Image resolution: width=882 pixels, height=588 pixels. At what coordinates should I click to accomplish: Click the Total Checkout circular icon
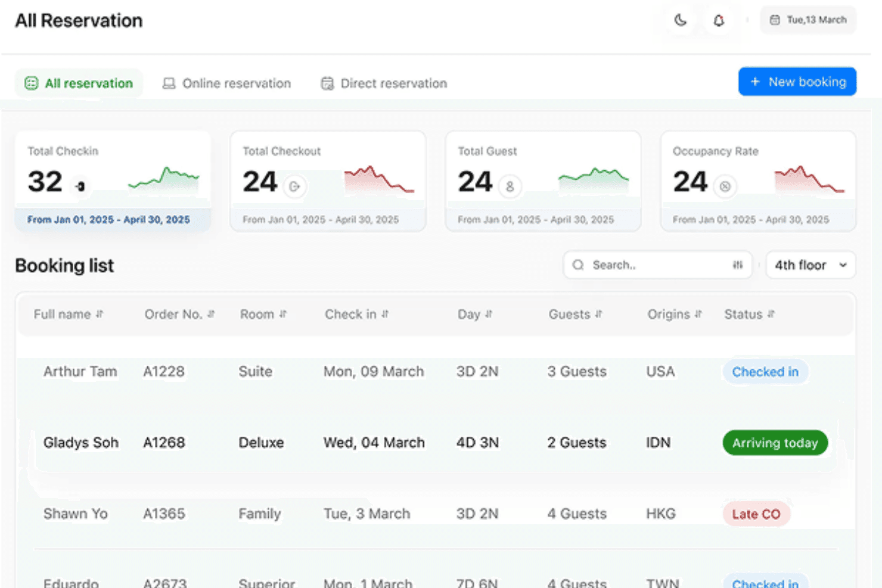click(294, 186)
